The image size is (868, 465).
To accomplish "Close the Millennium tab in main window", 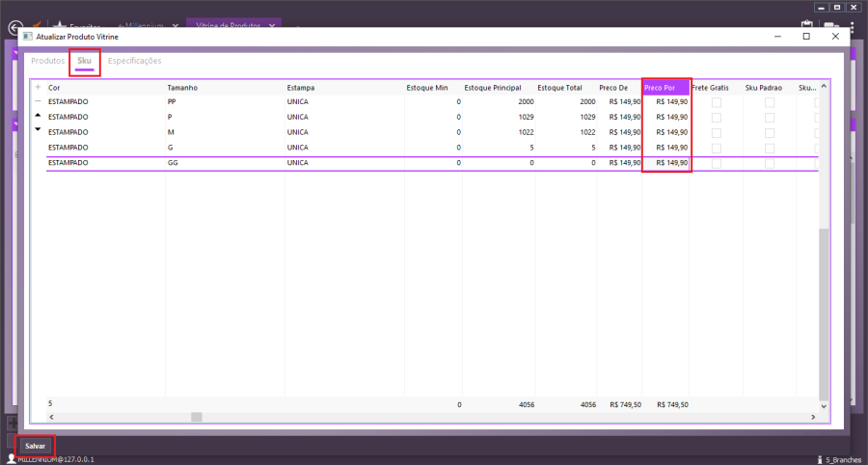I will click(x=175, y=26).
